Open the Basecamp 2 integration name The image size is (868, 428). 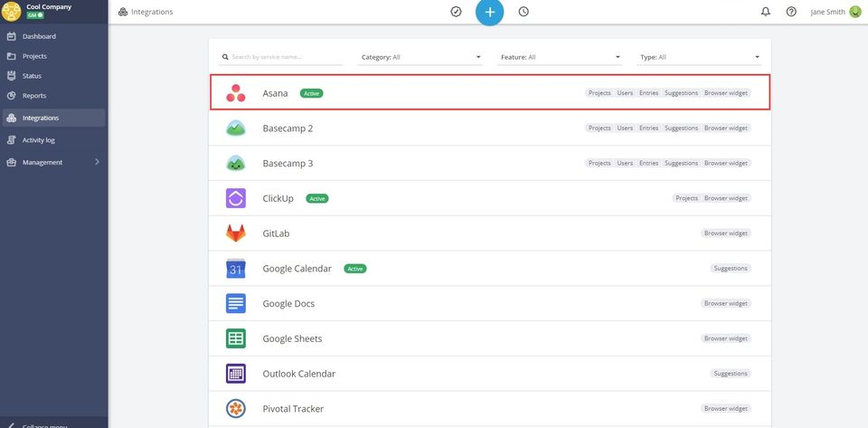point(288,128)
